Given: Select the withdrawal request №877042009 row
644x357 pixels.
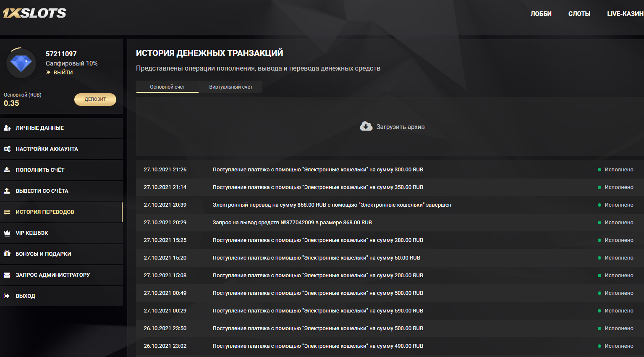Looking at the screenshot, I should click(x=292, y=223).
